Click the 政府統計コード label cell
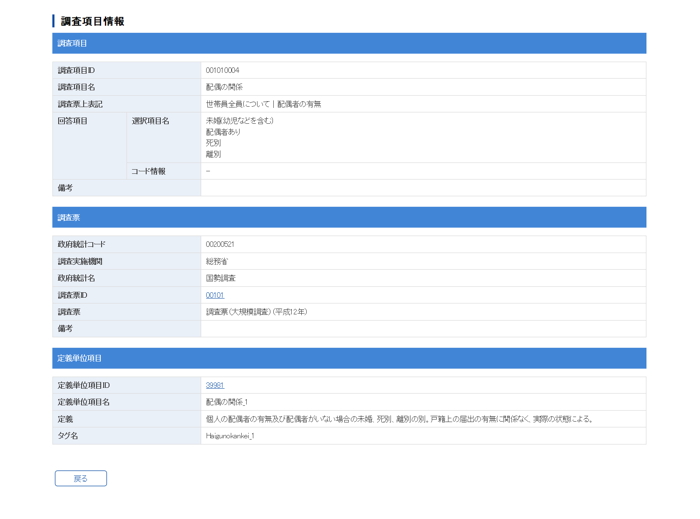The height and width of the screenshot is (519, 700). [127, 244]
